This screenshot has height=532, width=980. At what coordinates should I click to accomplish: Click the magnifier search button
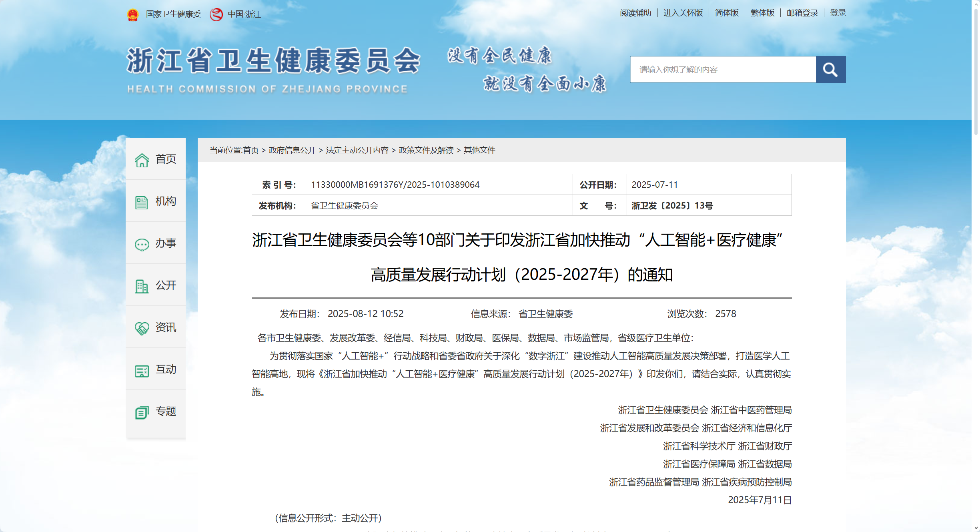(830, 70)
